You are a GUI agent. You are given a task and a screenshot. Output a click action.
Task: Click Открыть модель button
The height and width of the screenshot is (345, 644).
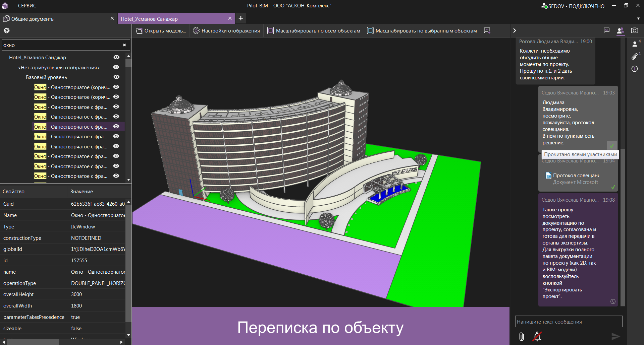(161, 31)
